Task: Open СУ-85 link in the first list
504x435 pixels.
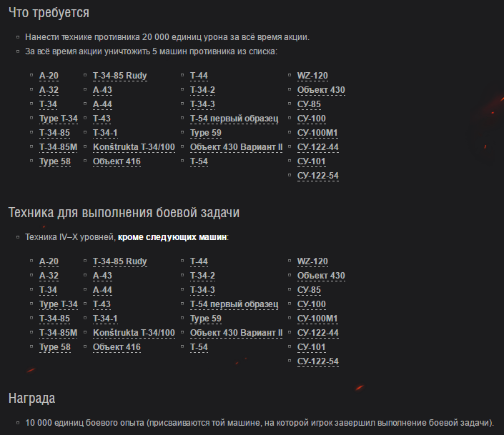Action: tap(310, 104)
